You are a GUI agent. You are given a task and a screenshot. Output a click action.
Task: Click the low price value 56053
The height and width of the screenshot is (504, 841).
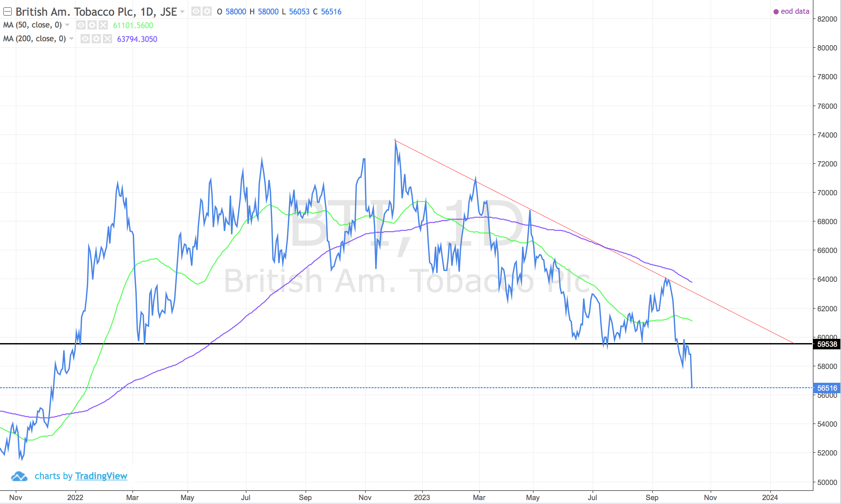299,12
